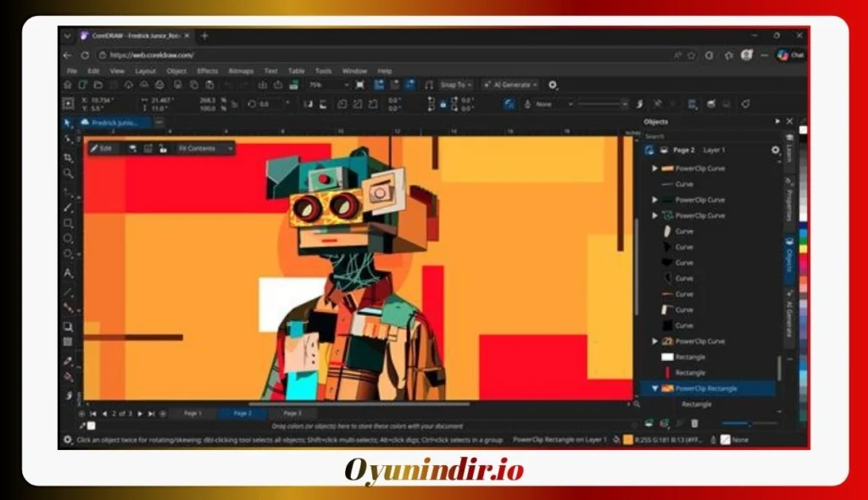Open the Bitmaps menu
Viewport: 868px width, 500px height.
coord(241,71)
